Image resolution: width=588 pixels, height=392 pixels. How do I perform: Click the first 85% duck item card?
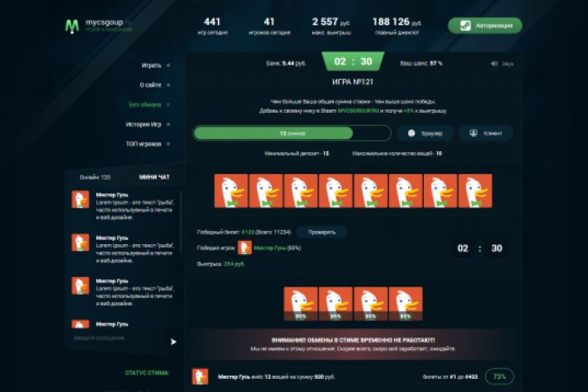pyautogui.click(x=301, y=304)
